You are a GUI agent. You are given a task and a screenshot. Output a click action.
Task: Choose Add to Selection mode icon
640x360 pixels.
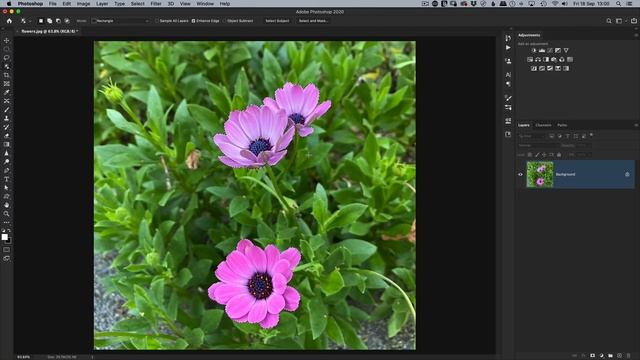(49, 21)
